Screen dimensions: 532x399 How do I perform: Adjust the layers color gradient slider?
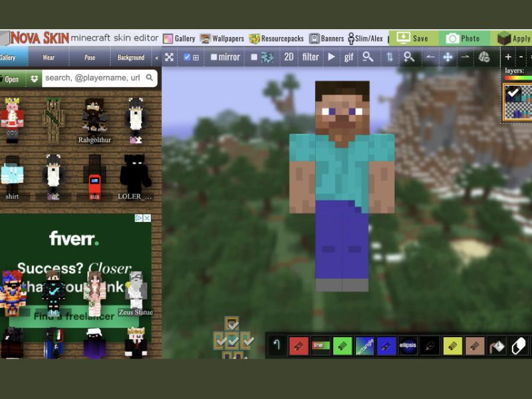coord(518,78)
